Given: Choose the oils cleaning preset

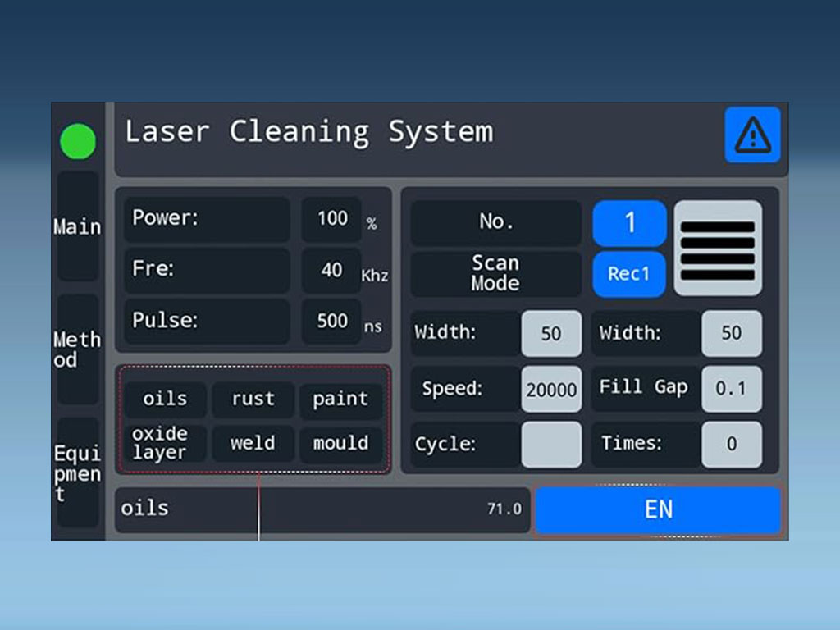Looking at the screenshot, I should [x=165, y=399].
